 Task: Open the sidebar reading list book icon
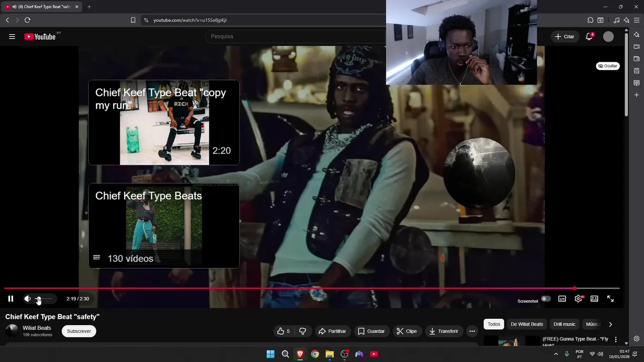click(x=636, y=83)
